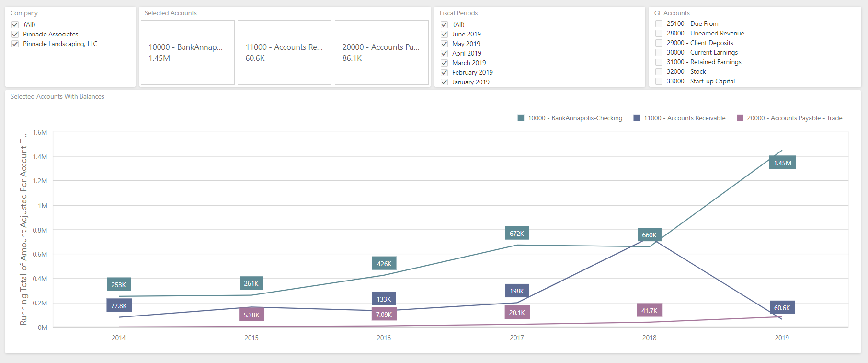The image size is (868, 363).
Task: Click the 2015 x-axis label
Action: pos(251,338)
